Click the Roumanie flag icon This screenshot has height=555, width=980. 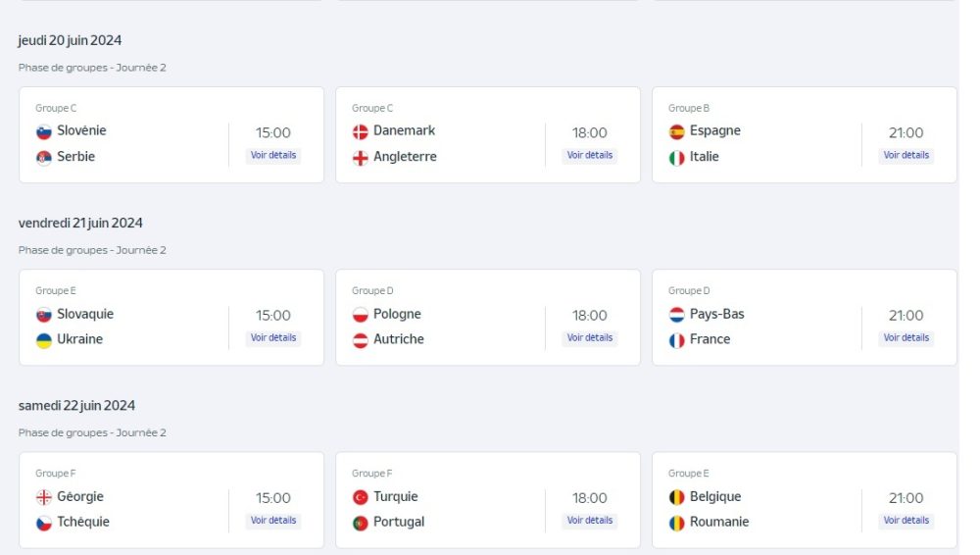coord(676,523)
